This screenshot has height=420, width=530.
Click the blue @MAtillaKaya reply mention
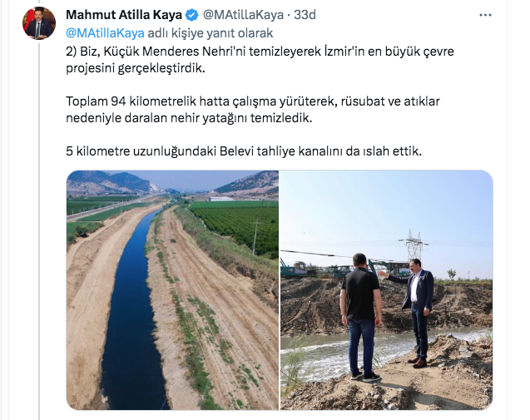[105, 33]
